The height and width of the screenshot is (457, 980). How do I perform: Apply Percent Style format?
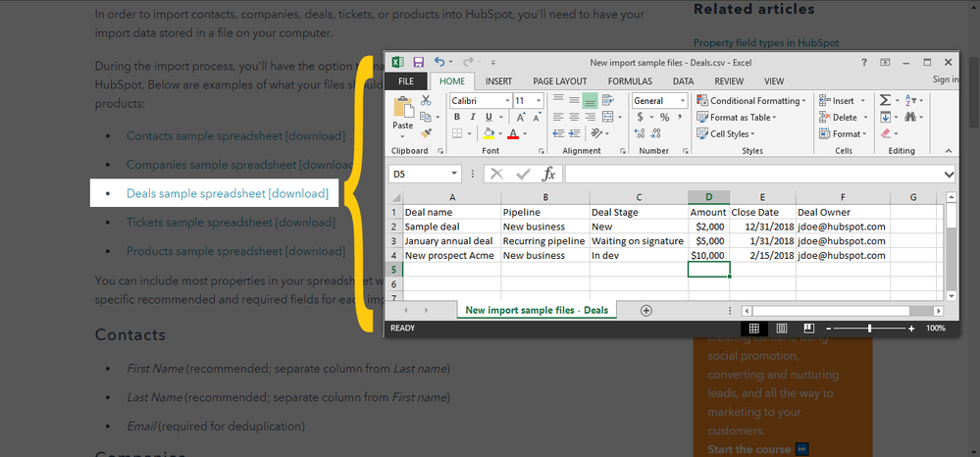click(664, 117)
